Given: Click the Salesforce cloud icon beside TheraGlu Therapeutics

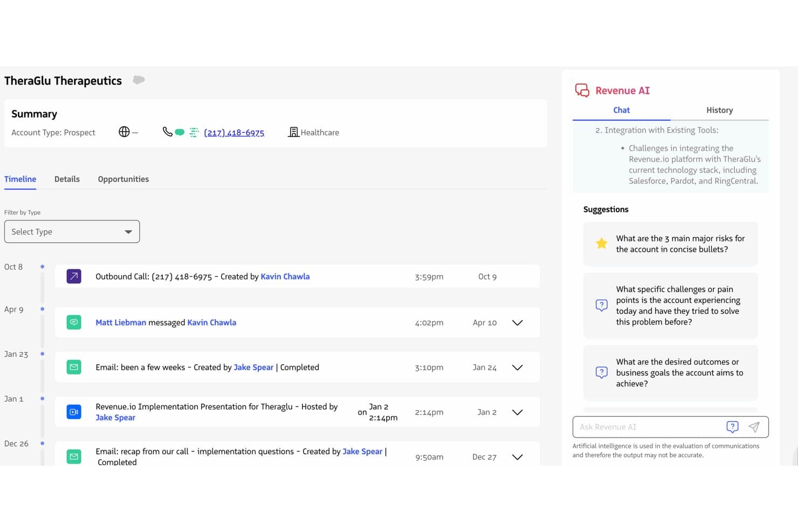Looking at the screenshot, I should click(x=139, y=80).
